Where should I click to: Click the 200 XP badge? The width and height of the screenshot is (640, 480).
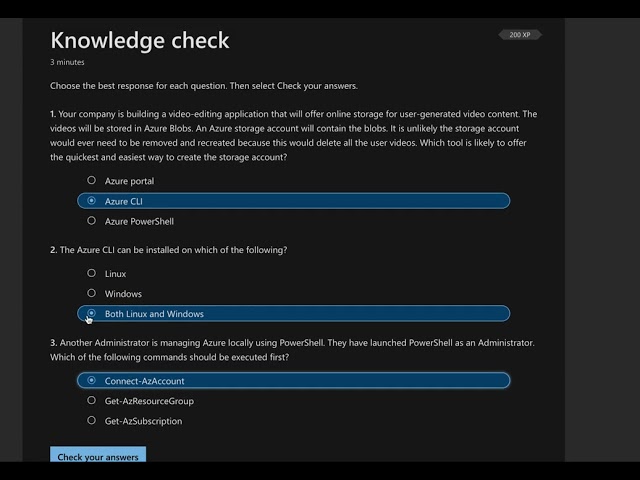[x=520, y=35]
